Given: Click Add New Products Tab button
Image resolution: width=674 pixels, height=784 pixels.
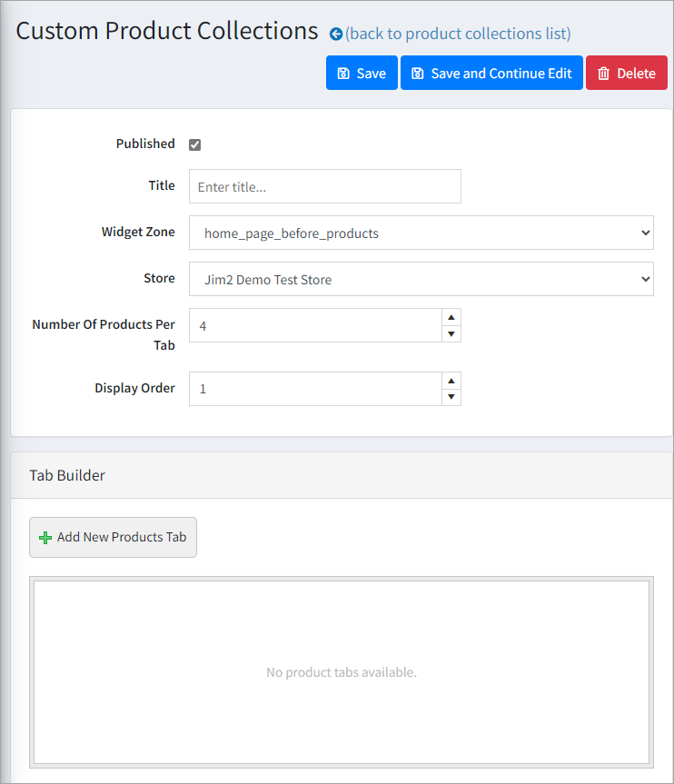Looking at the screenshot, I should [x=113, y=538].
